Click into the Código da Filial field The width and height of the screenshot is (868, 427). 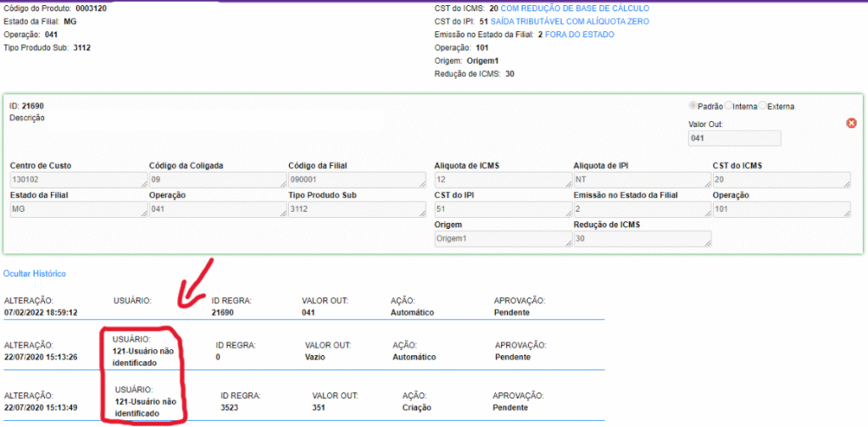(356, 180)
